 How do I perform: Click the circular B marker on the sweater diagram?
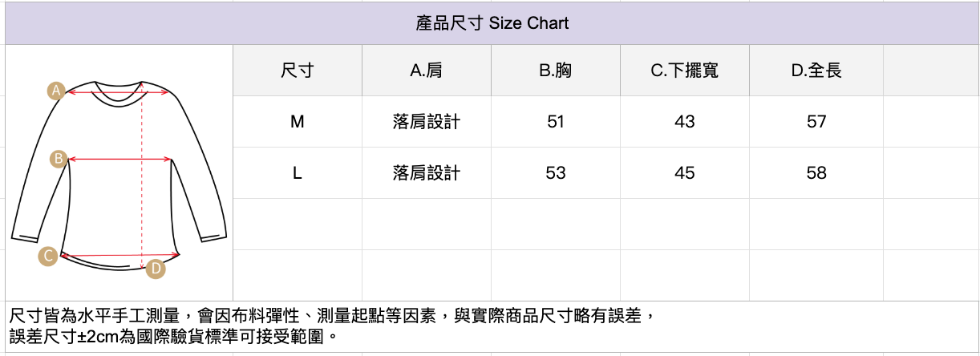click(58, 159)
